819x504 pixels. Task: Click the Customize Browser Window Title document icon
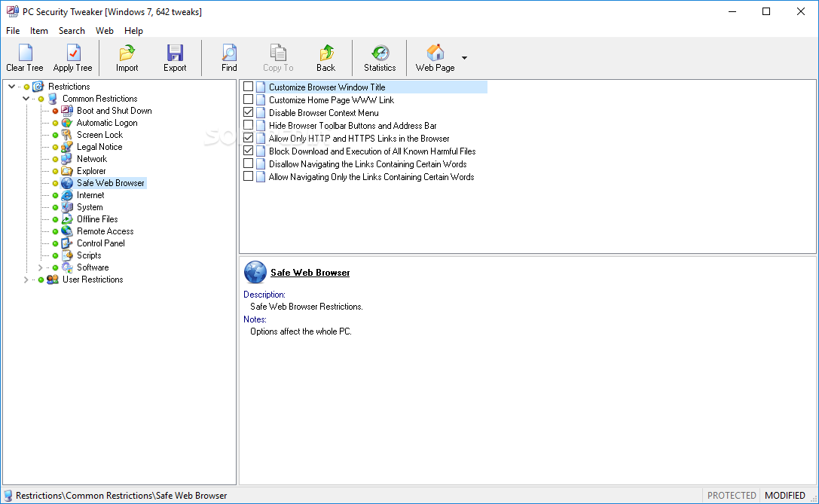point(261,87)
